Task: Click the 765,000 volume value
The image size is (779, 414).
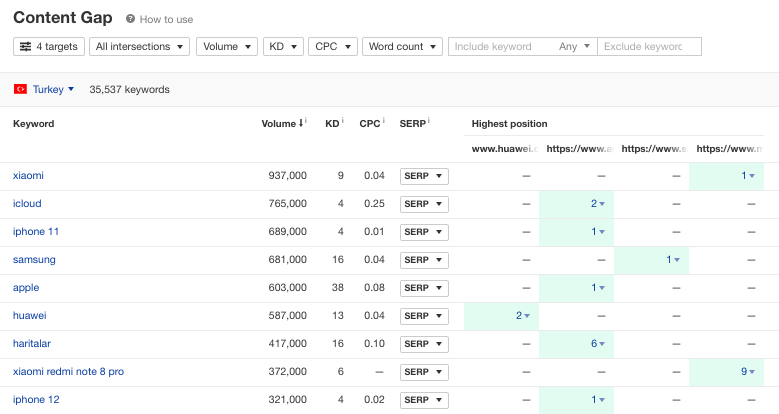Action: tap(288, 204)
